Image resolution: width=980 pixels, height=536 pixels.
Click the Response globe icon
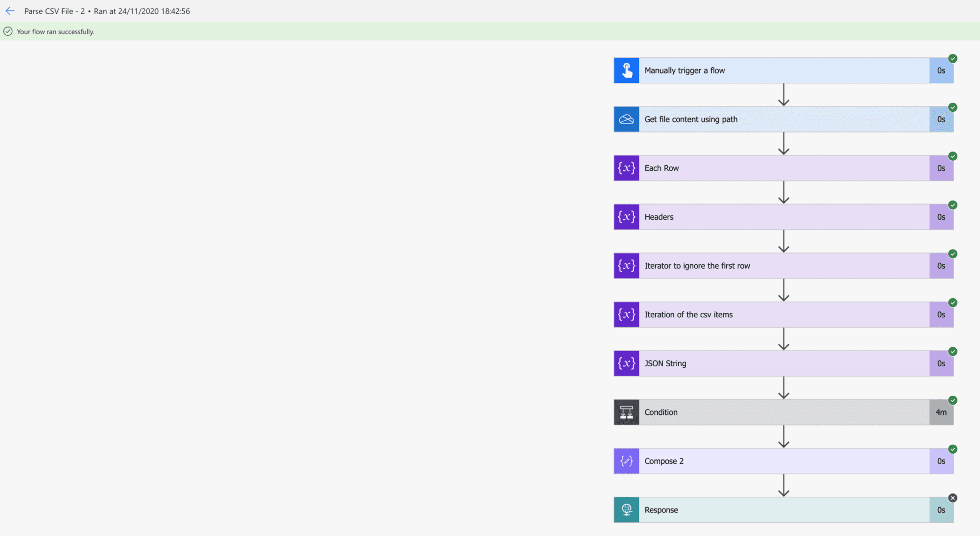(x=626, y=510)
